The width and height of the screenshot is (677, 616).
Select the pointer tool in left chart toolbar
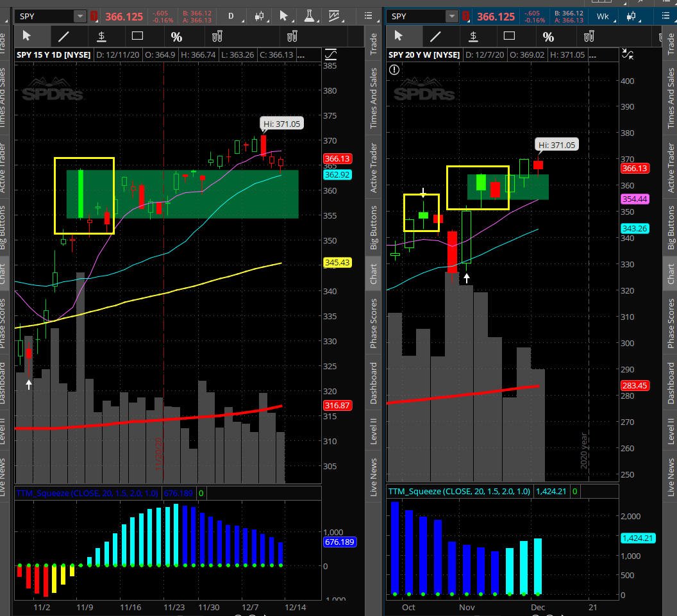[x=27, y=36]
